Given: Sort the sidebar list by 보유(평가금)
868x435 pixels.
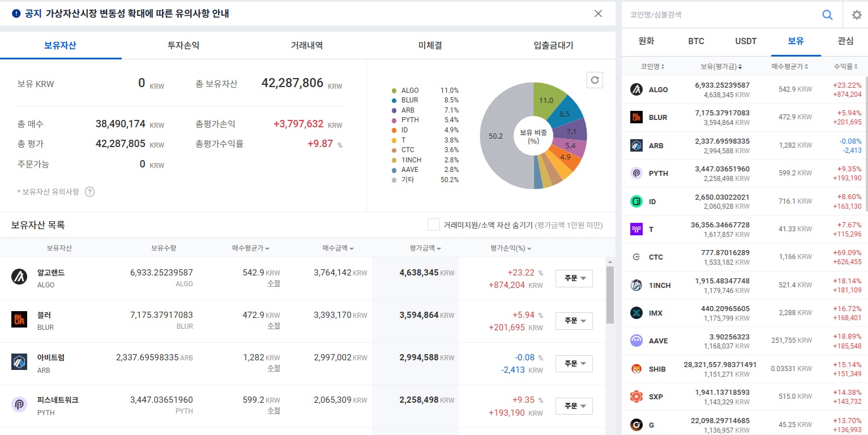Looking at the screenshot, I should tap(721, 67).
